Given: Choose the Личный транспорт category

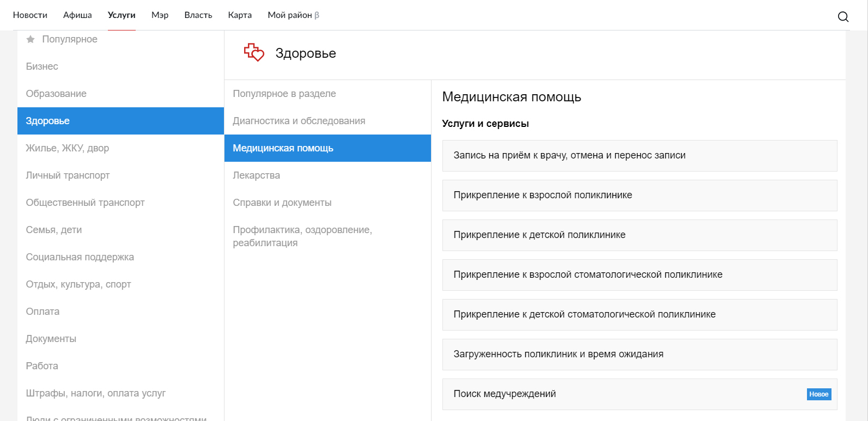Looking at the screenshot, I should [x=68, y=175].
